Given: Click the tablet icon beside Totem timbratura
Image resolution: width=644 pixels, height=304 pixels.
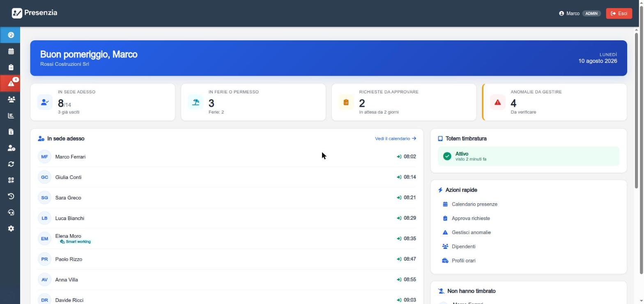Looking at the screenshot, I should (x=440, y=139).
